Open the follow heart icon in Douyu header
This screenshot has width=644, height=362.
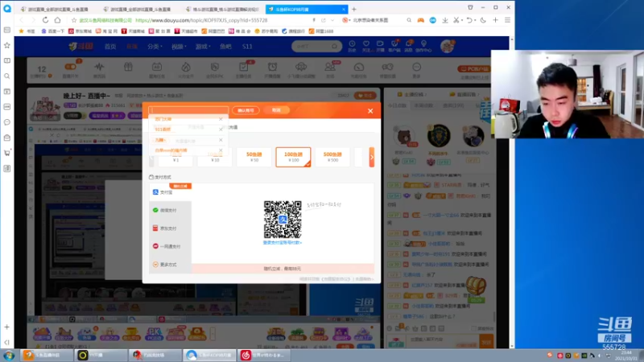[x=366, y=46]
